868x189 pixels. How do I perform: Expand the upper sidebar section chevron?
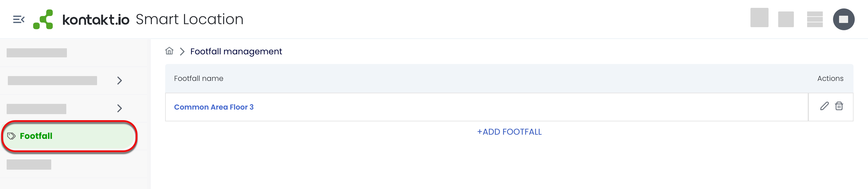pyautogui.click(x=119, y=81)
